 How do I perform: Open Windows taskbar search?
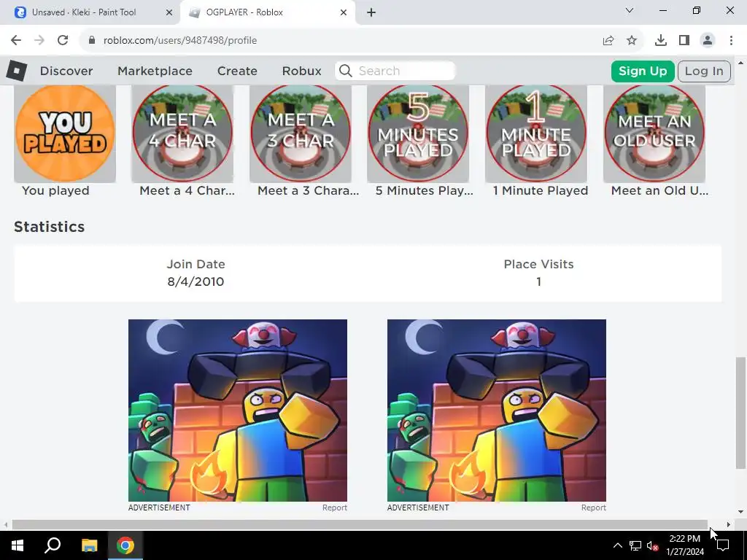(x=53, y=545)
